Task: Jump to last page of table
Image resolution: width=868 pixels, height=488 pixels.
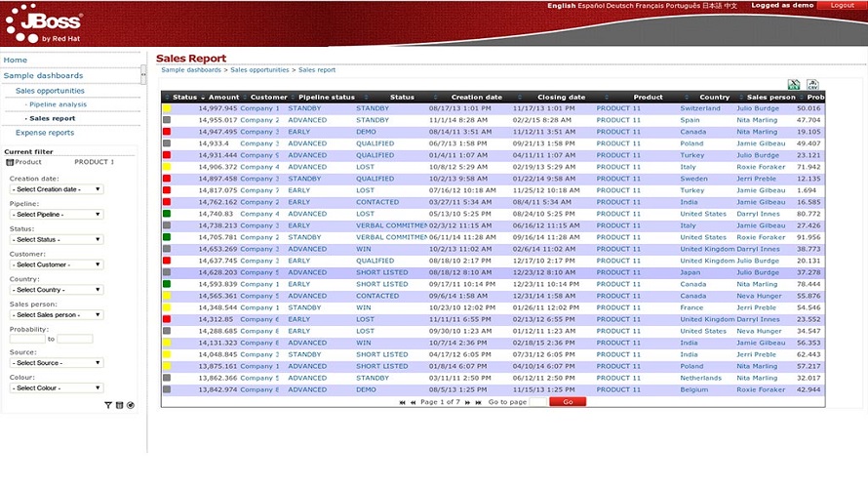Action: pos(478,403)
